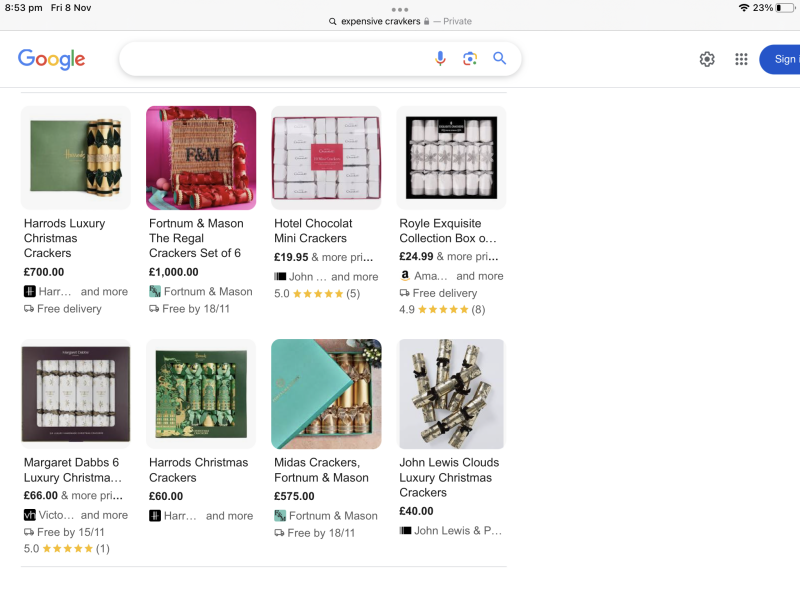Click the Victoria Health seller icon under Margaret Dabbs

pos(30,515)
